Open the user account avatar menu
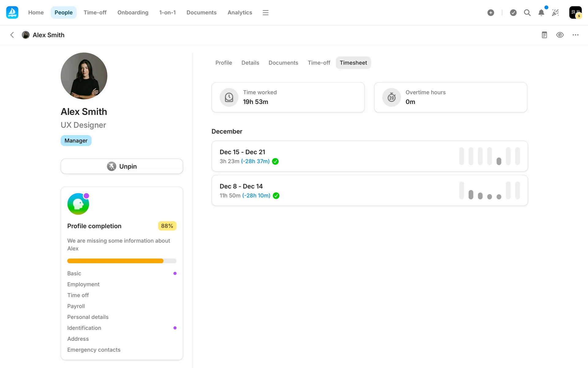 [x=575, y=13]
